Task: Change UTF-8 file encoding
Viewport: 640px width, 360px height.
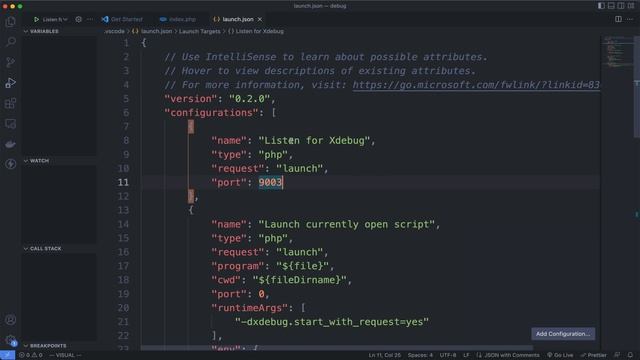Action: click(448, 355)
